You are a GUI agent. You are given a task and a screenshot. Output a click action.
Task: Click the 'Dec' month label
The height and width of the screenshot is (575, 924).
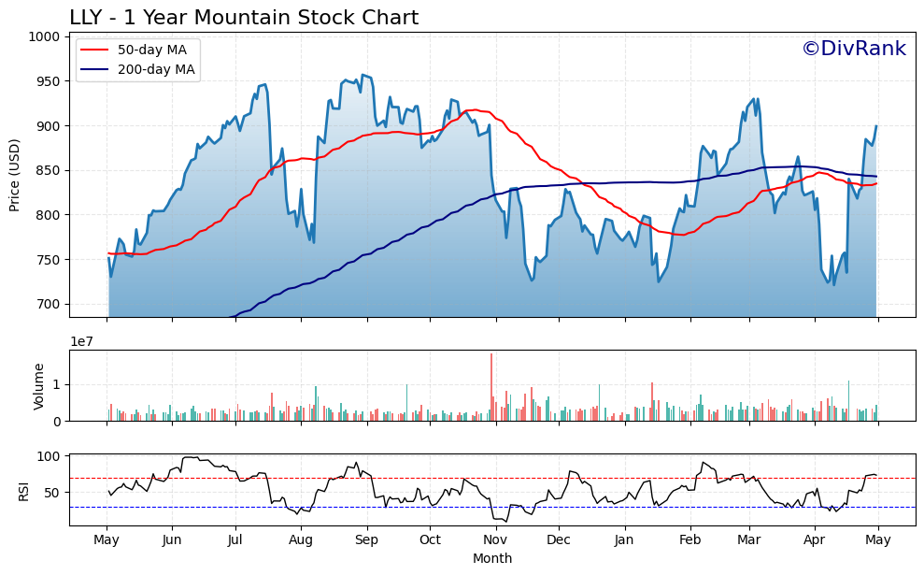point(559,540)
